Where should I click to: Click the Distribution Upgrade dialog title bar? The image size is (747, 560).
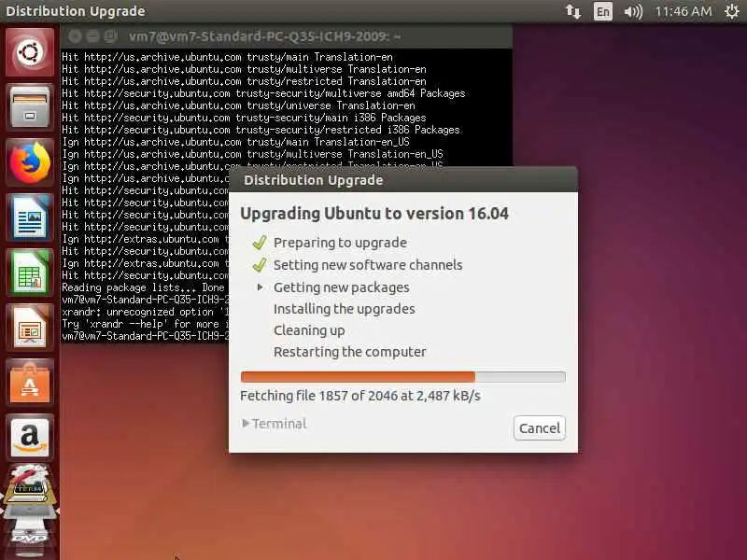(403, 180)
